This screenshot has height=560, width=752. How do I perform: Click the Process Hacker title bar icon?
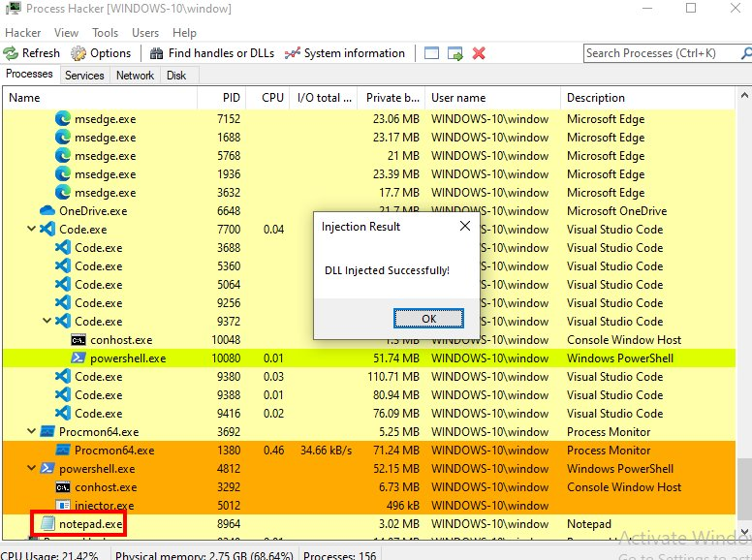14,8
